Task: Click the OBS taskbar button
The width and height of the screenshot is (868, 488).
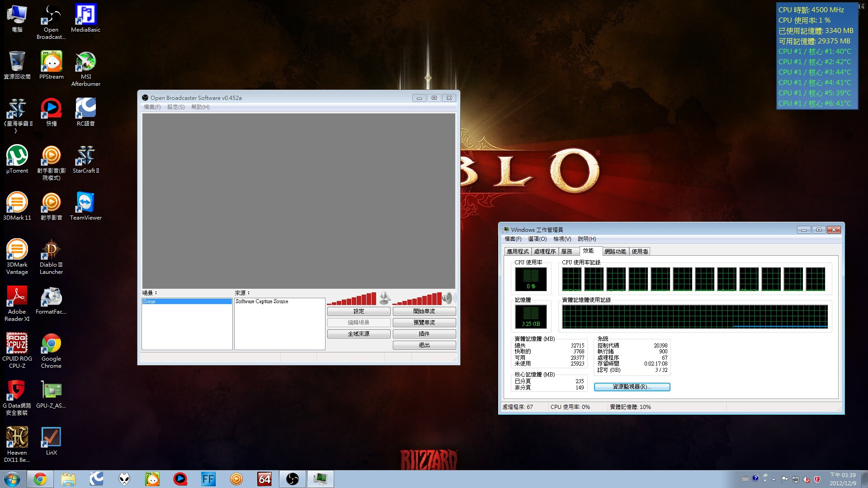Action: (x=292, y=479)
